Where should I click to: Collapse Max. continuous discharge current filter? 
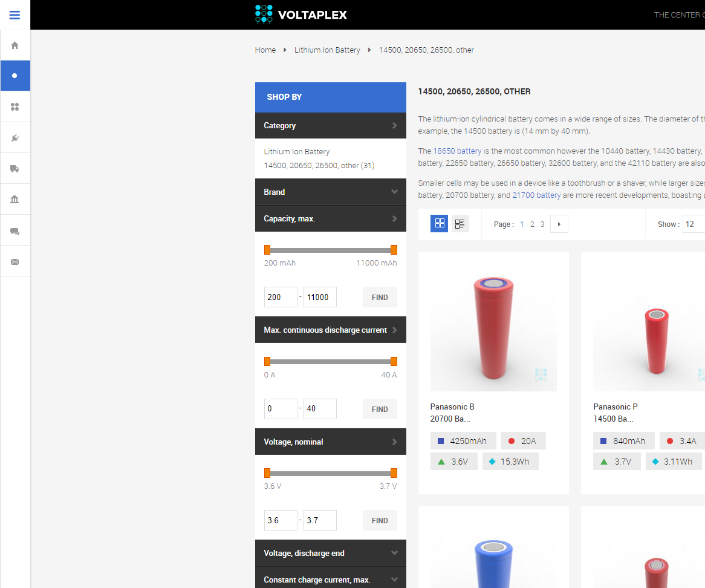pyautogui.click(x=331, y=330)
